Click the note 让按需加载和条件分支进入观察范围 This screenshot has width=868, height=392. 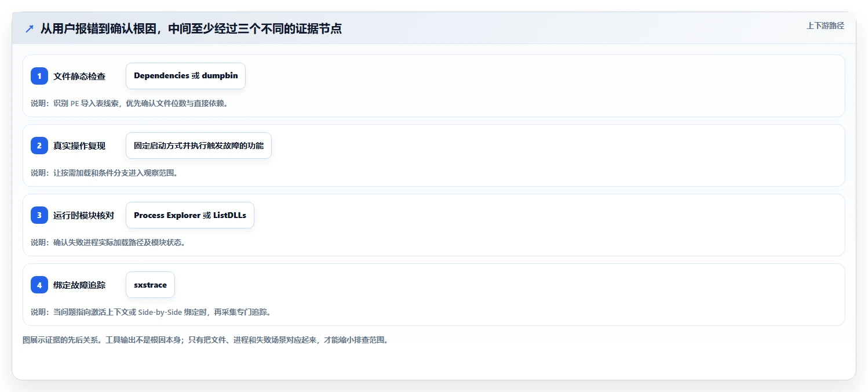(x=104, y=173)
